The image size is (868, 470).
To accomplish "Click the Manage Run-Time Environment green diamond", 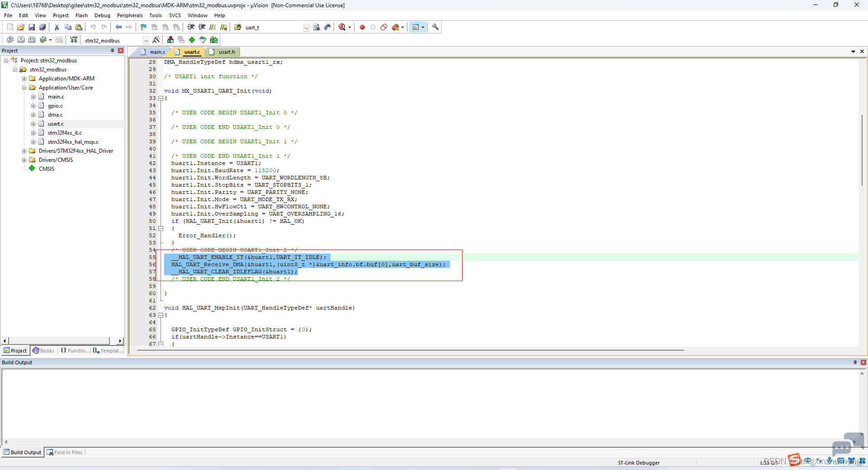I will [192, 40].
